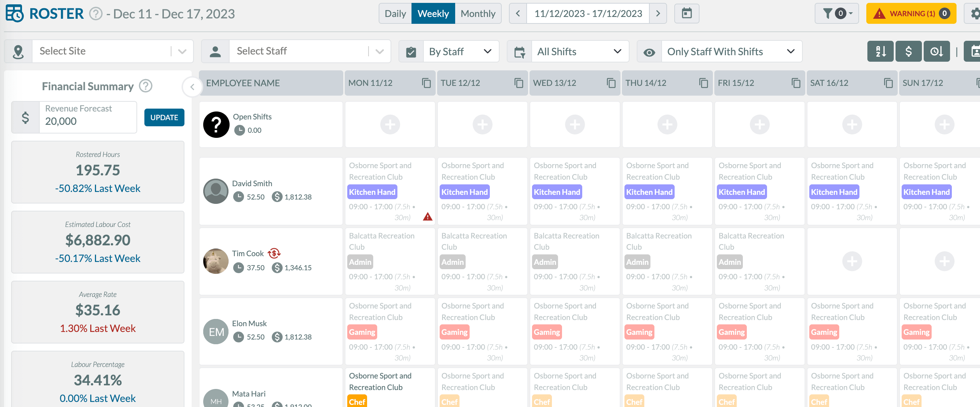Switch to Weekly view tab
Viewport: 980px width, 407px height.
pyautogui.click(x=433, y=14)
